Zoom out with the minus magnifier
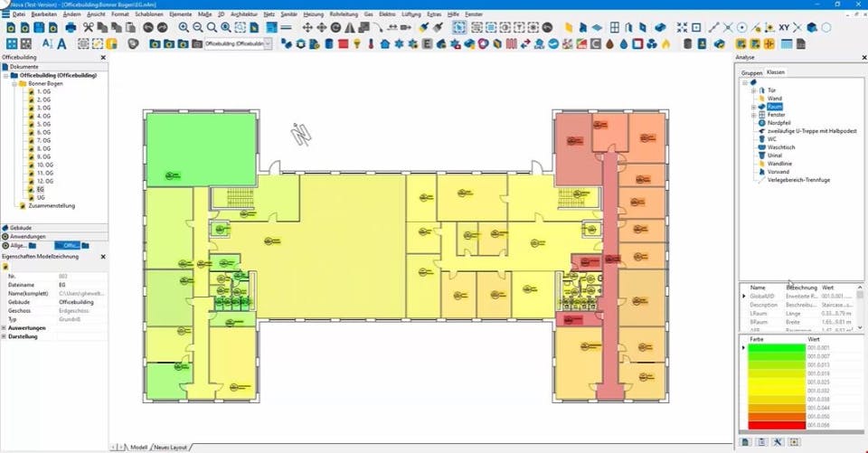 (x=198, y=27)
